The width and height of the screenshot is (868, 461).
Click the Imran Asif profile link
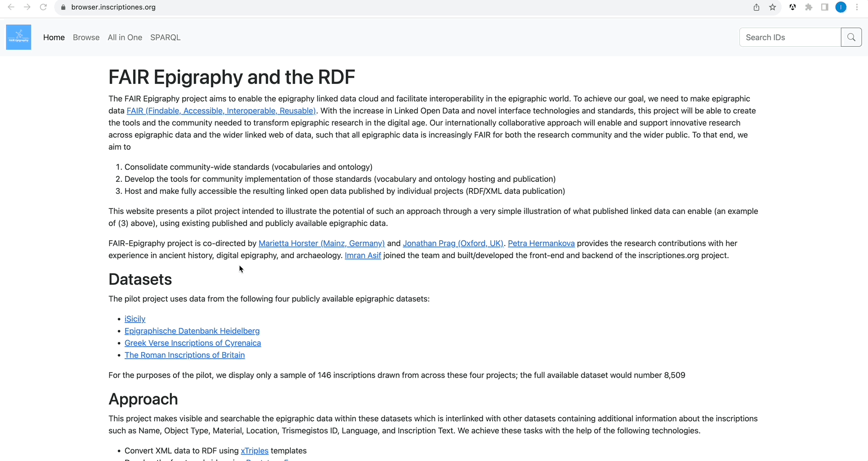click(x=363, y=256)
